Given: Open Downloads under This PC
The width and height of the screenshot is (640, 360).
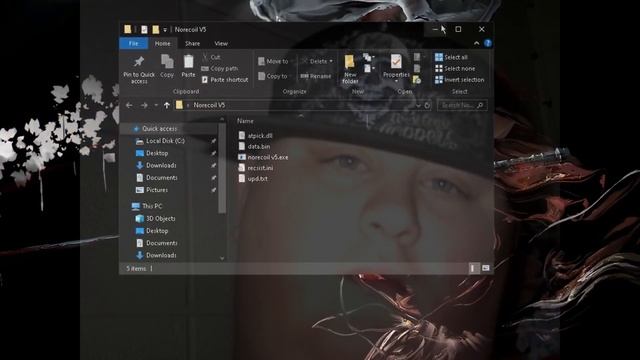Looking at the screenshot, I should (x=156, y=255).
